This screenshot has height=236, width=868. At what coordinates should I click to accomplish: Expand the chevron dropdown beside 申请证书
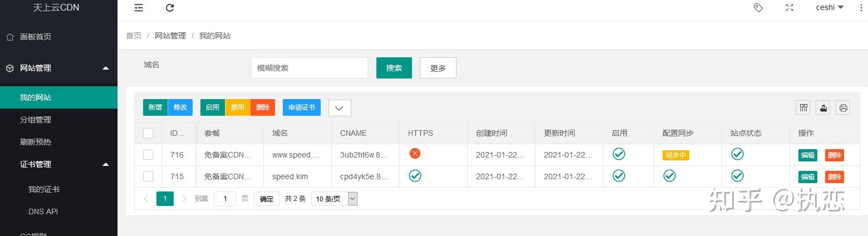(x=340, y=107)
